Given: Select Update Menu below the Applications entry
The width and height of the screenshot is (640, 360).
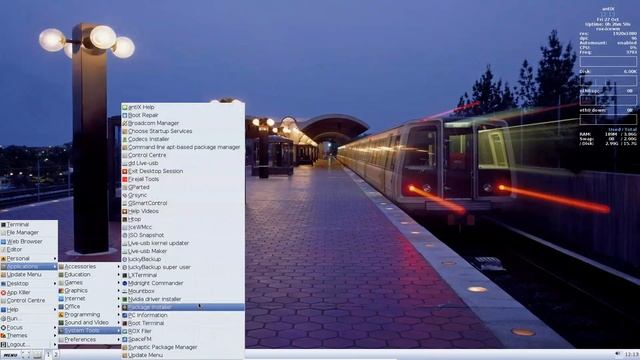Looking at the screenshot, I should coord(29,275).
